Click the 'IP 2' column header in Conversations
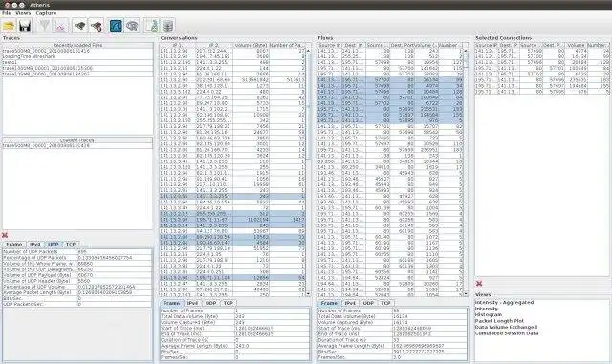This screenshot has width=612, height=364. tap(213, 46)
